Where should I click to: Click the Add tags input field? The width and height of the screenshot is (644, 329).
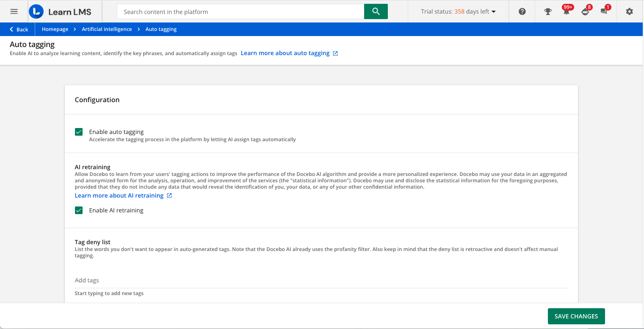[x=321, y=280]
